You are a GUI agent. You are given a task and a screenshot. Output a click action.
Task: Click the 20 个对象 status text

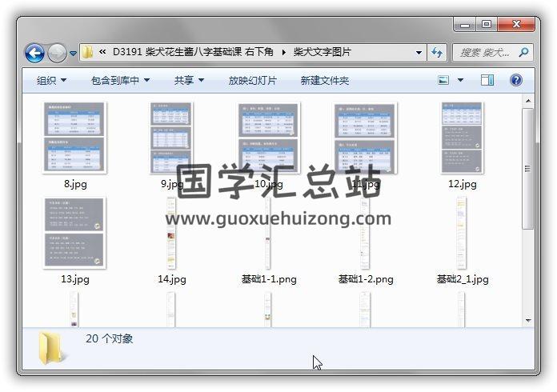click(109, 338)
